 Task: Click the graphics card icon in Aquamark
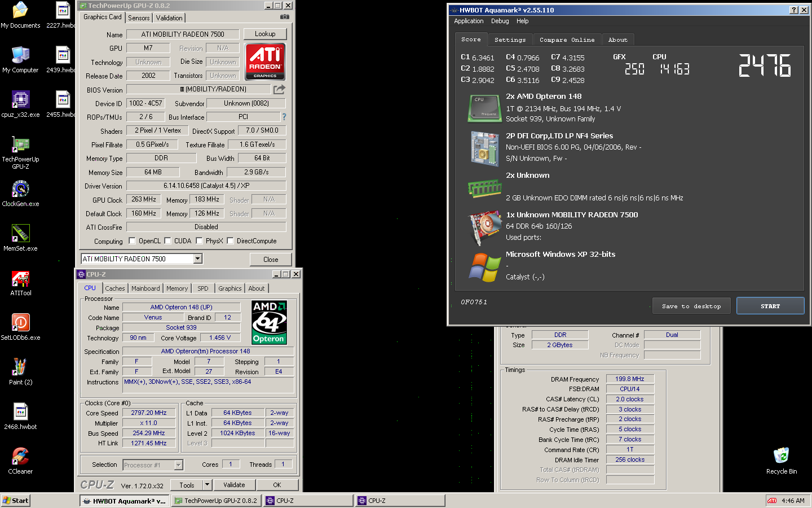[x=484, y=227]
